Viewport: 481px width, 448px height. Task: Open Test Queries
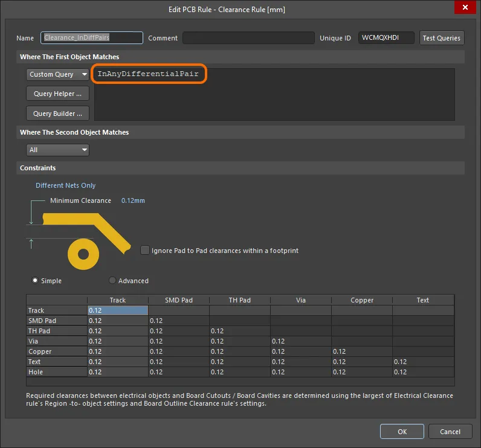(442, 38)
